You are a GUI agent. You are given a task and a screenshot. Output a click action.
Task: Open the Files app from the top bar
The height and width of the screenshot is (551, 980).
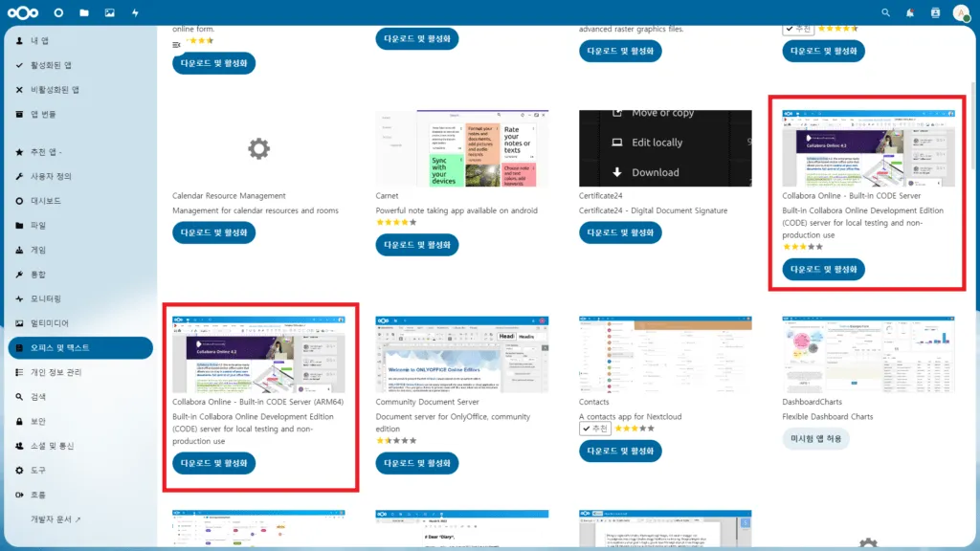tap(84, 12)
